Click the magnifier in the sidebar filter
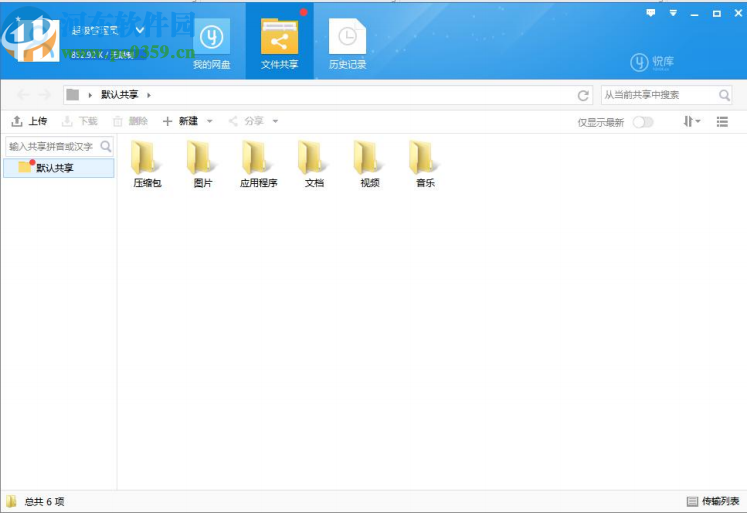 (x=106, y=146)
